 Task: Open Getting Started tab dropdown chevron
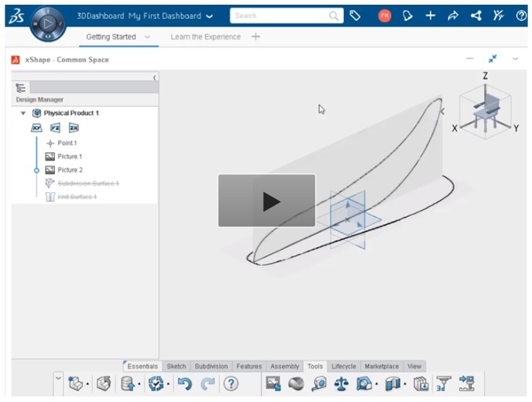tap(147, 37)
